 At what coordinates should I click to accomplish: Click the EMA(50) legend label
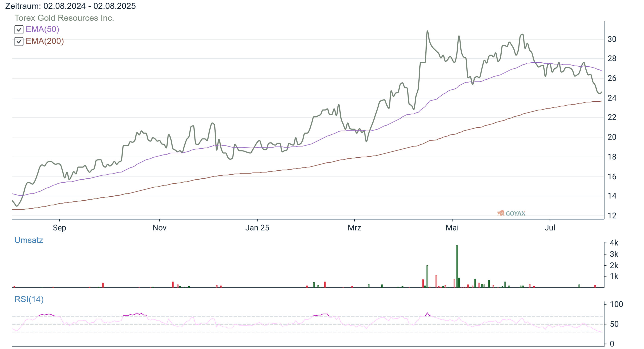click(43, 29)
